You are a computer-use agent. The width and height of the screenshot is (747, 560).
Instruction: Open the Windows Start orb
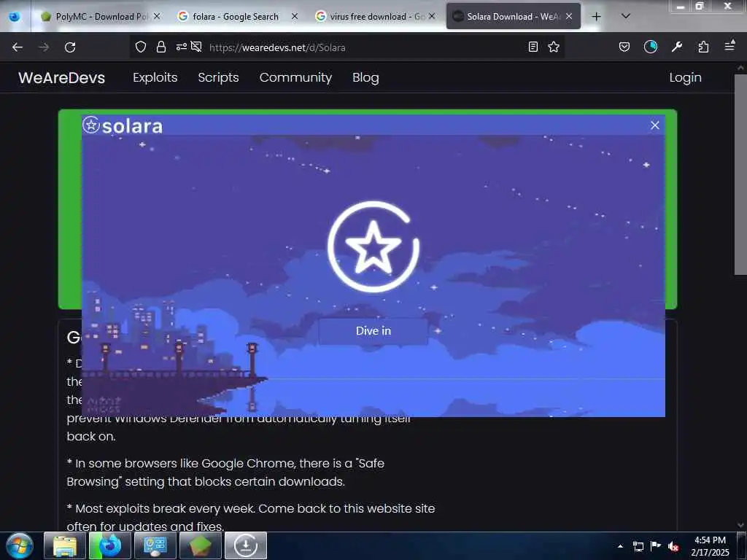point(20,545)
